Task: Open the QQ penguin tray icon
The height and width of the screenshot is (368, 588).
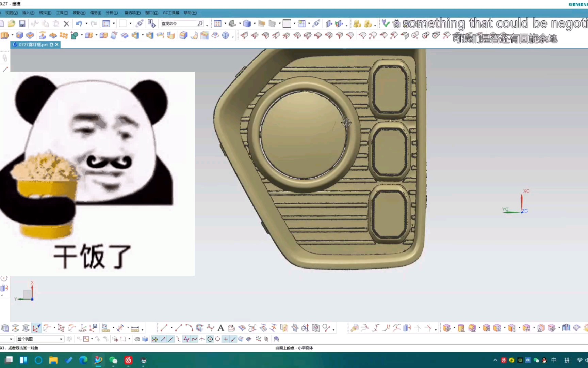Action: tap(544, 360)
